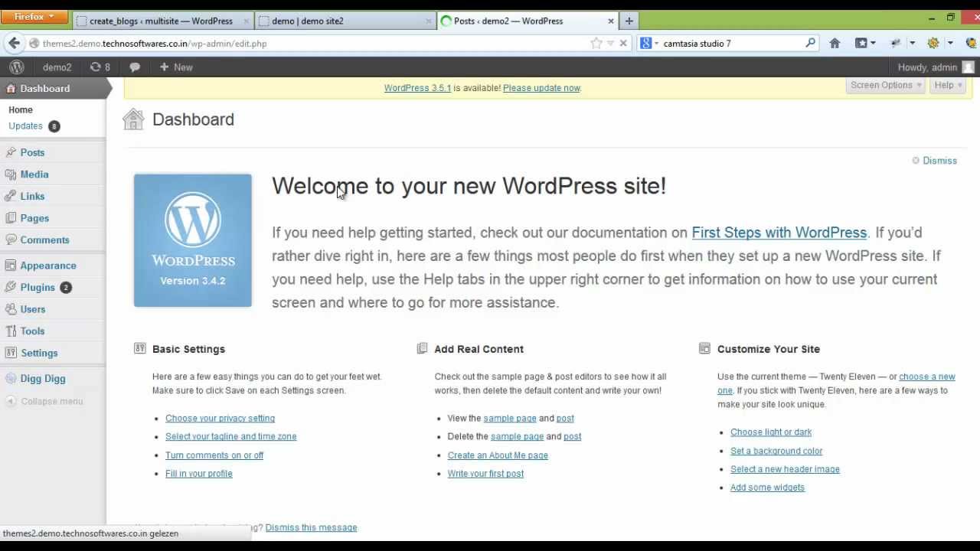Open the Plugins menu item
The height and width of the screenshot is (551, 980).
[38, 288]
